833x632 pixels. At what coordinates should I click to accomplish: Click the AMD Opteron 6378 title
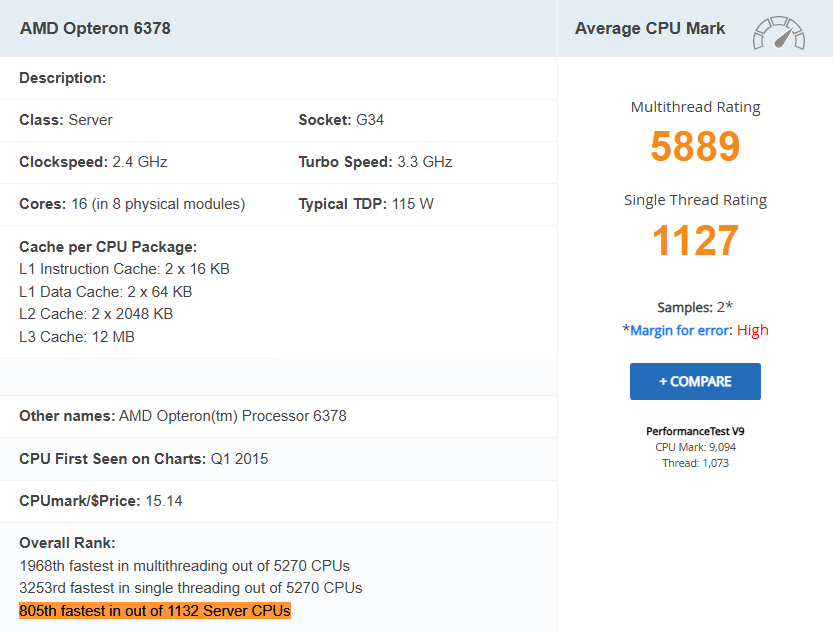[95, 28]
